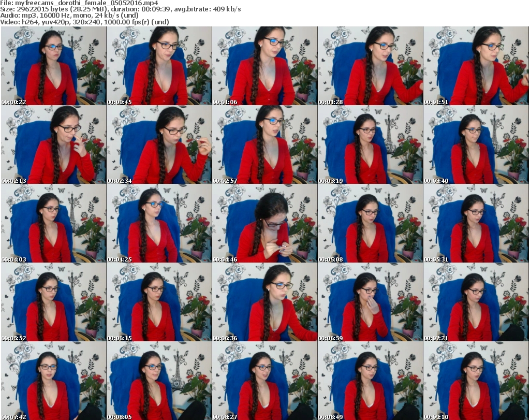Screen dimensions: 530x420
Task: Choose the frame timestamped 00:07:21
Action: point(476,302)
